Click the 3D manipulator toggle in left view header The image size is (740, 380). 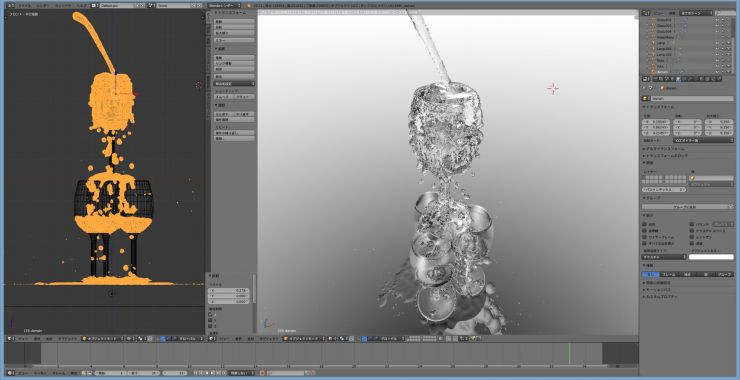click(157, 338)
